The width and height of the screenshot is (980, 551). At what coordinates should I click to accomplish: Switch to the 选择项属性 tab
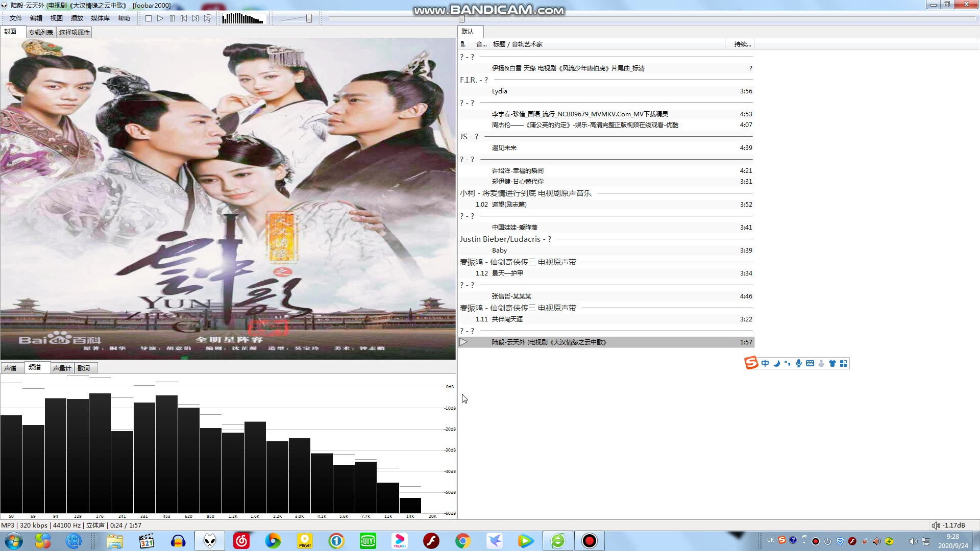click(75, 32)
